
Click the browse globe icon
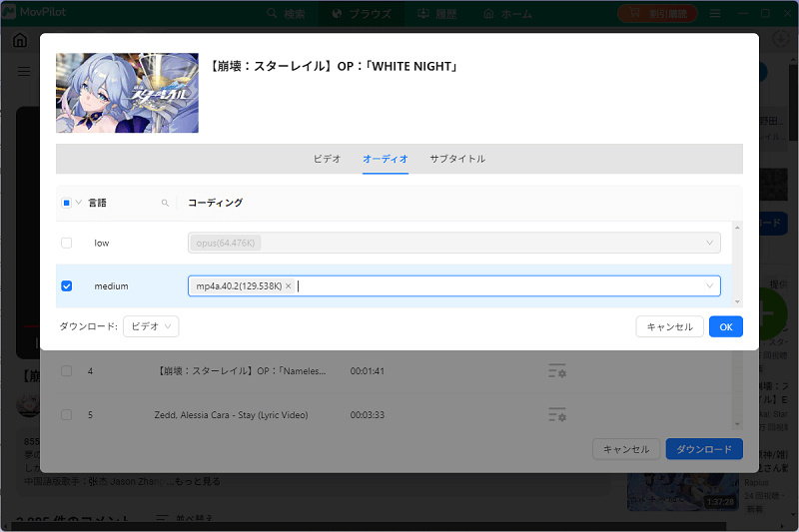[337, 13]
